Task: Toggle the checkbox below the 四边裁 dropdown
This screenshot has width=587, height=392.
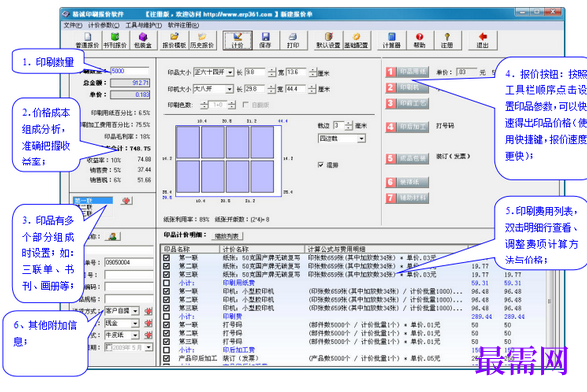Action: pos(320,164)
